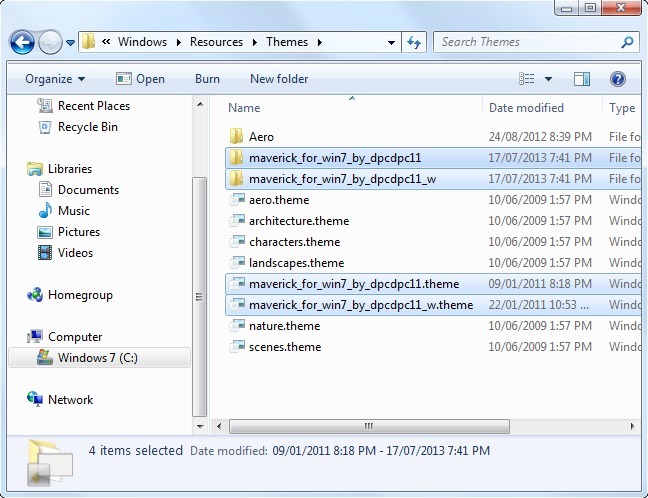
Task: Select nature.theme file icon
Action: click(237, 326)
